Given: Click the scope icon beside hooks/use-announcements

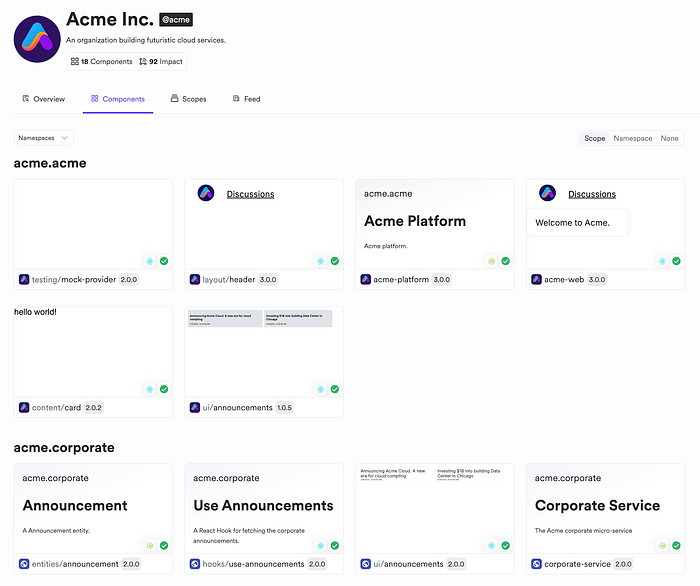Looking at the screenshot, I should pyautogui.click(x=195, y=564).
